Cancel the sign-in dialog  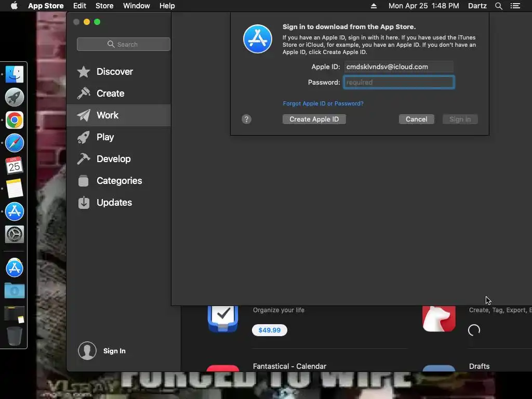tap(416, 119)
